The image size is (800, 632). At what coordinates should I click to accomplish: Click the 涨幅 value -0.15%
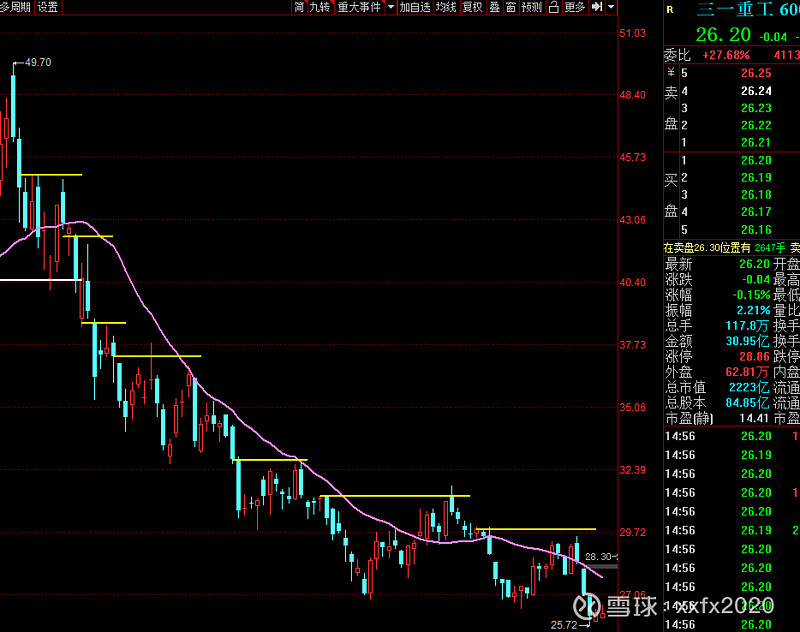point(752,295)
